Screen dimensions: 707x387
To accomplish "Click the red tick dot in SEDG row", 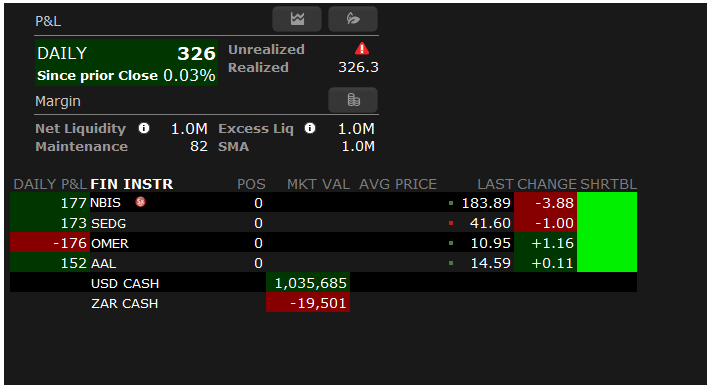I will (451, 223).
